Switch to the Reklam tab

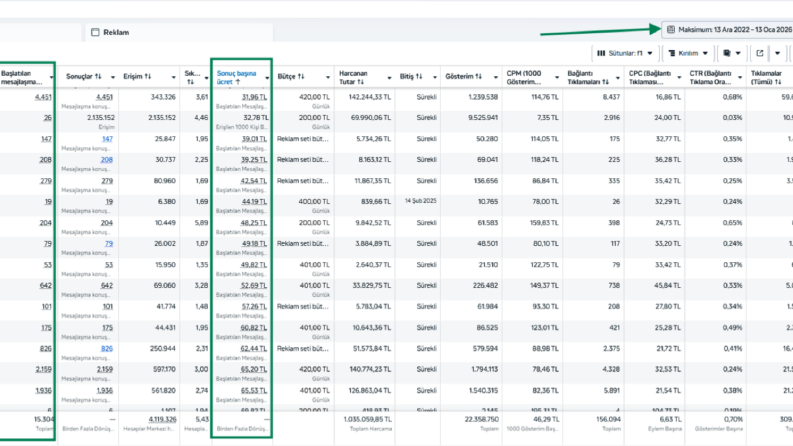click(180, 32)
